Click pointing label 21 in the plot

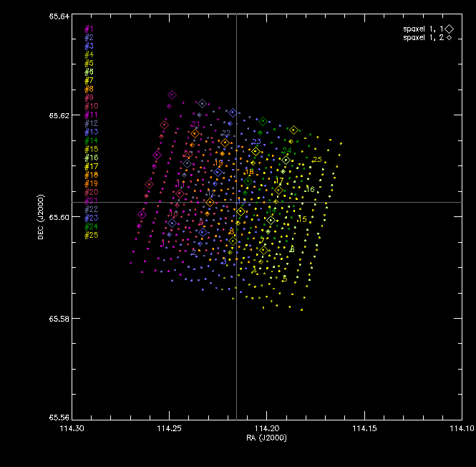point(195,124)
